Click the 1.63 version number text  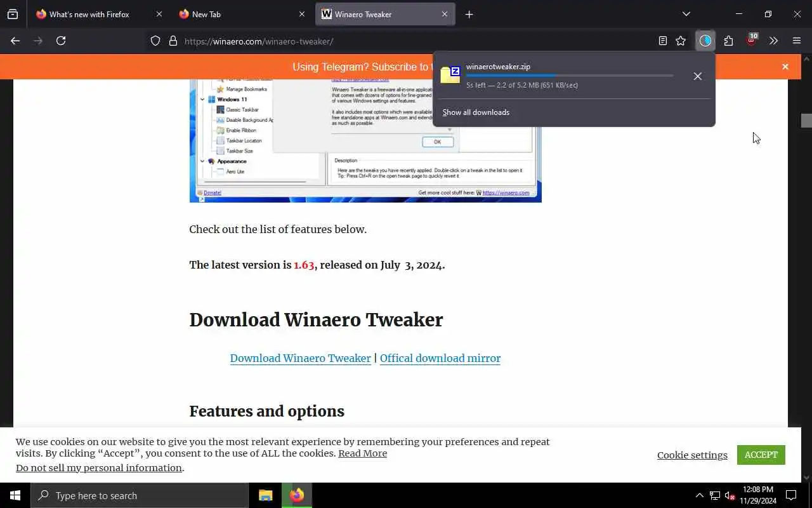tap(304, 265)
